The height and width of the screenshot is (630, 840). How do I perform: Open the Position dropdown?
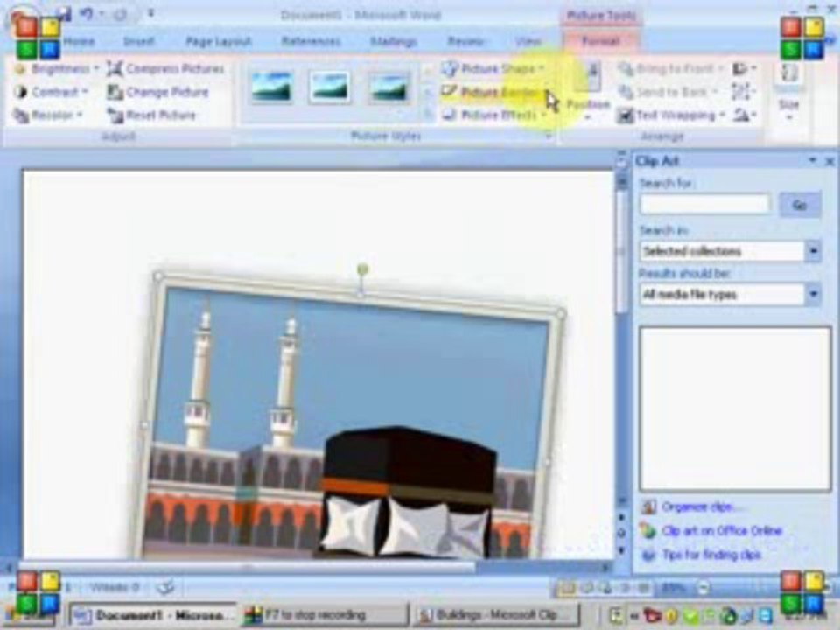pyautogui.click(x=588, y=91)
